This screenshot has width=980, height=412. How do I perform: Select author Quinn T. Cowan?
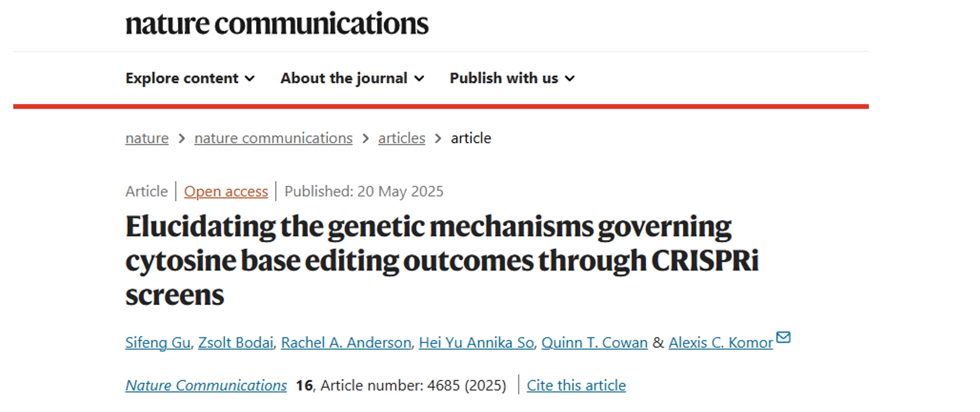click(x=594, y=342)
